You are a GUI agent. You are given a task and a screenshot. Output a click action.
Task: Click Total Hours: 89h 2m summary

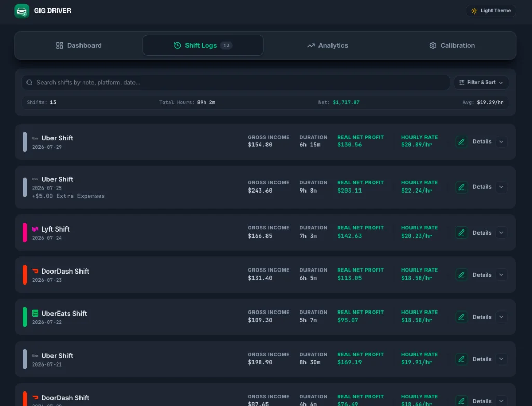[187, 102]
